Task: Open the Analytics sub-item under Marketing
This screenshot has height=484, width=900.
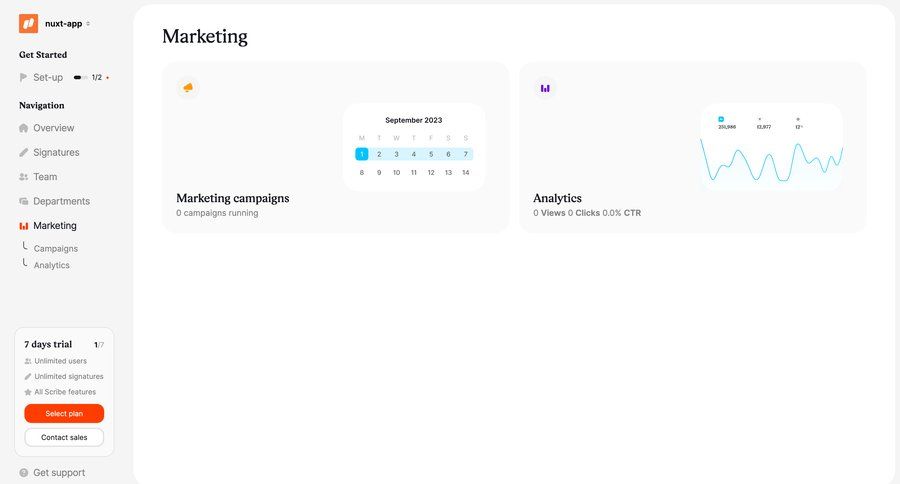Action: coord(52,266)
